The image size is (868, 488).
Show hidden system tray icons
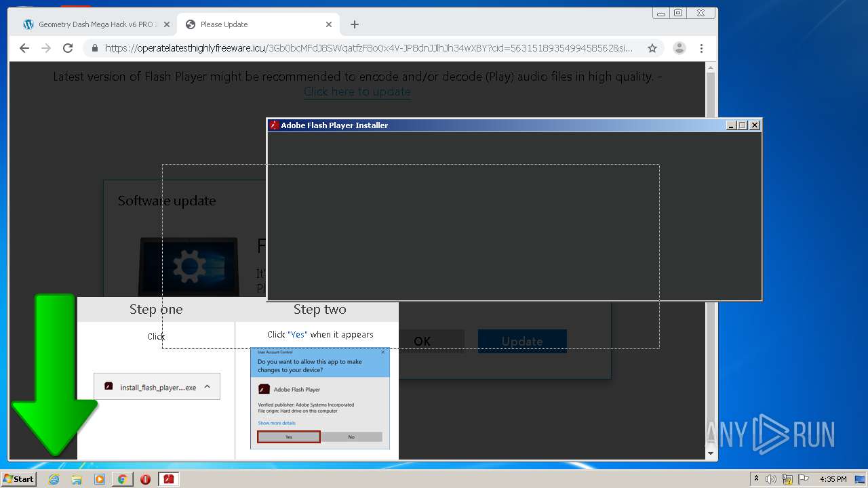pyautogui.click(x=757, y=479)
